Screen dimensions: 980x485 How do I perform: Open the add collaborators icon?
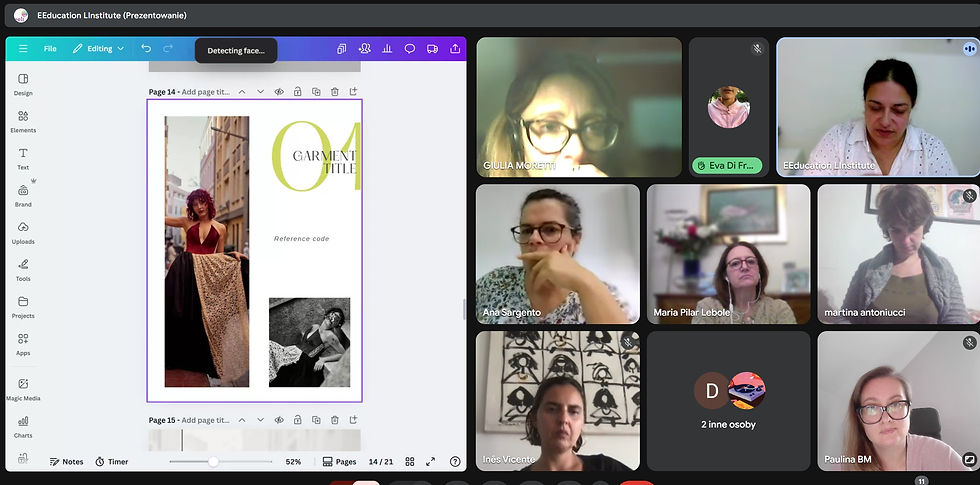[364, 49]
